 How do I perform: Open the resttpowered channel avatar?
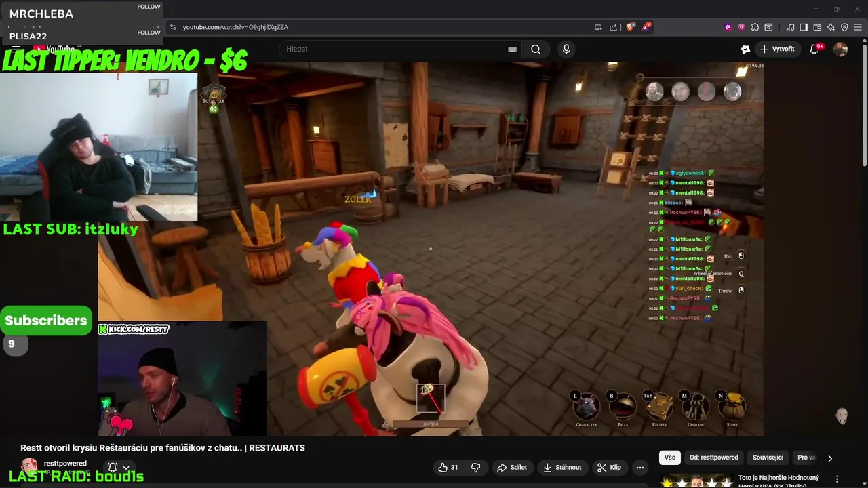[29, 467]
